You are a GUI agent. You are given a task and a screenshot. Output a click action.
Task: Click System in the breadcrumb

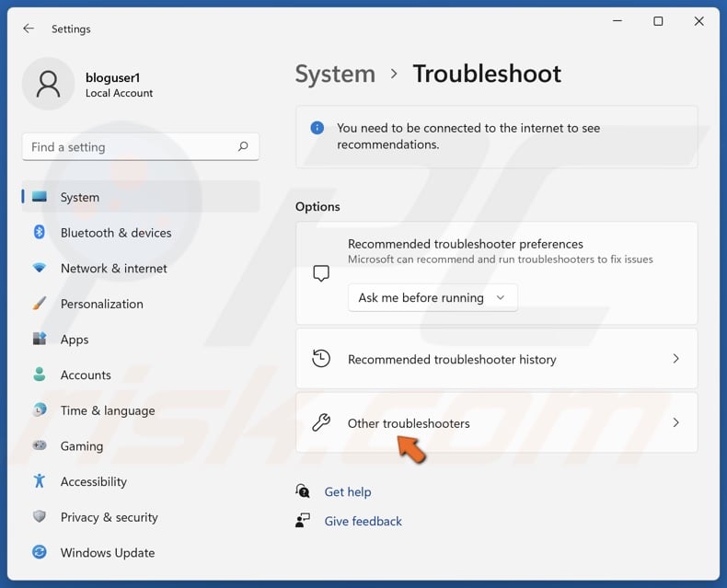point(335,75)
